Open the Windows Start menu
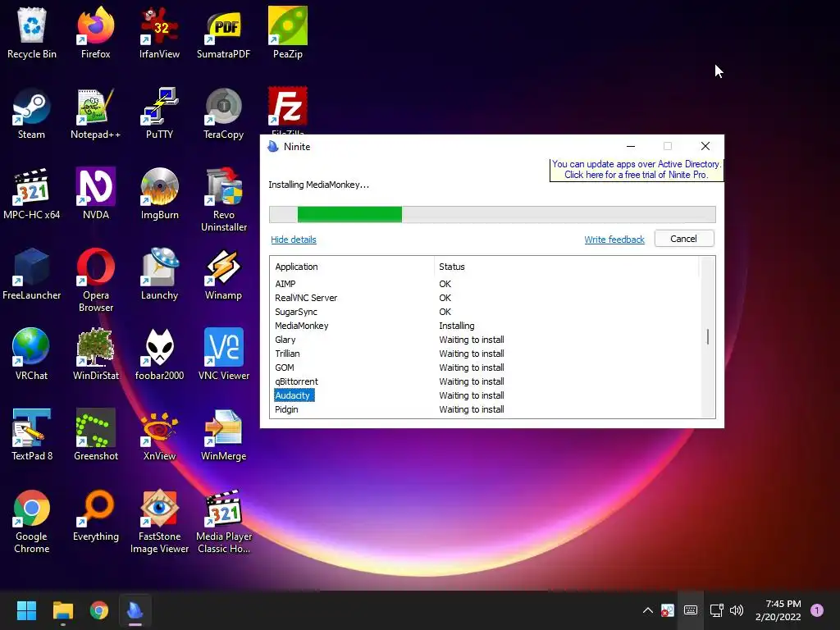The image size is (840, 630). coord(26,610)
